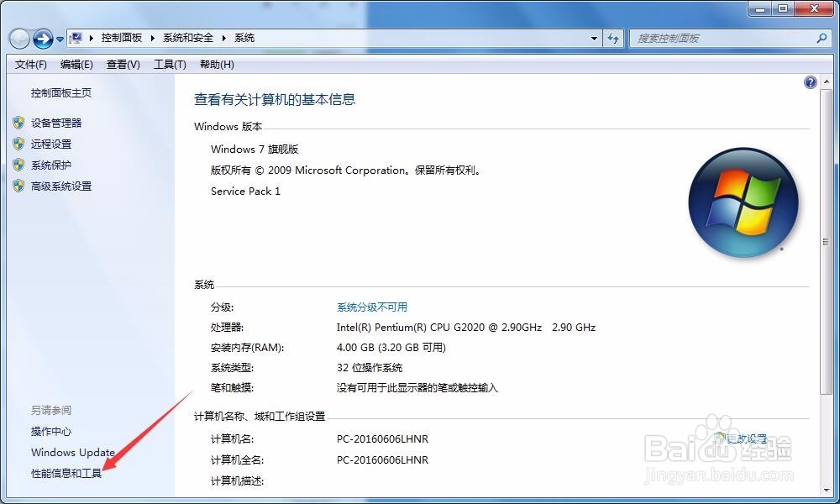Click the scrollbar up arrow

826,81
